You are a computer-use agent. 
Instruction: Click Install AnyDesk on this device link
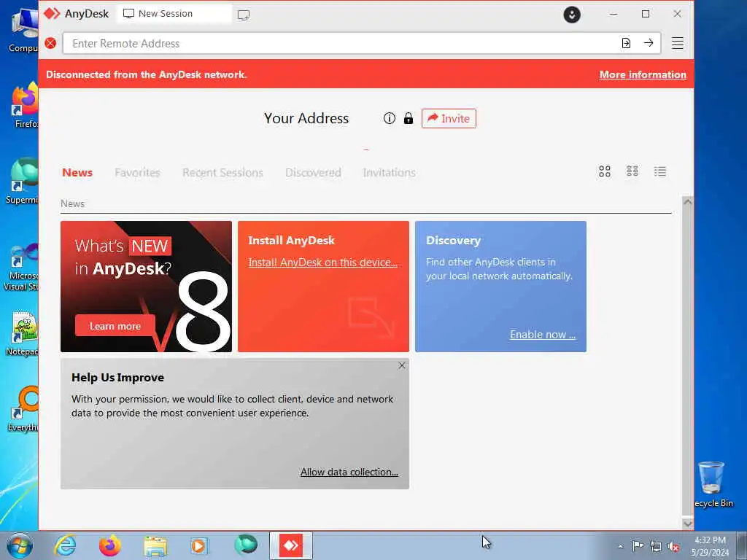click(x=322, y=262)
